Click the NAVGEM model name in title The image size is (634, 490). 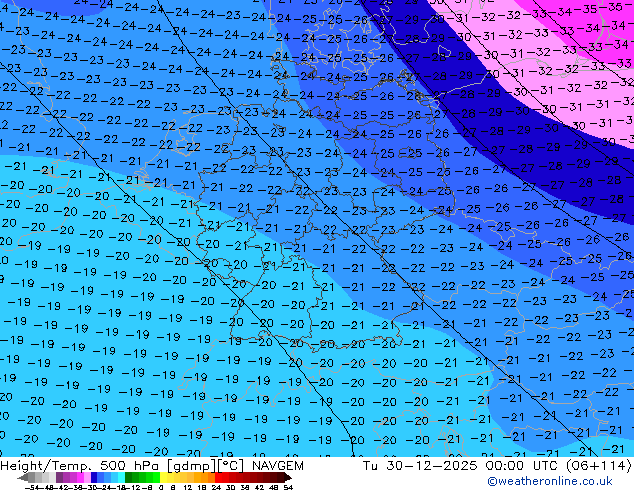coord(288,466)
